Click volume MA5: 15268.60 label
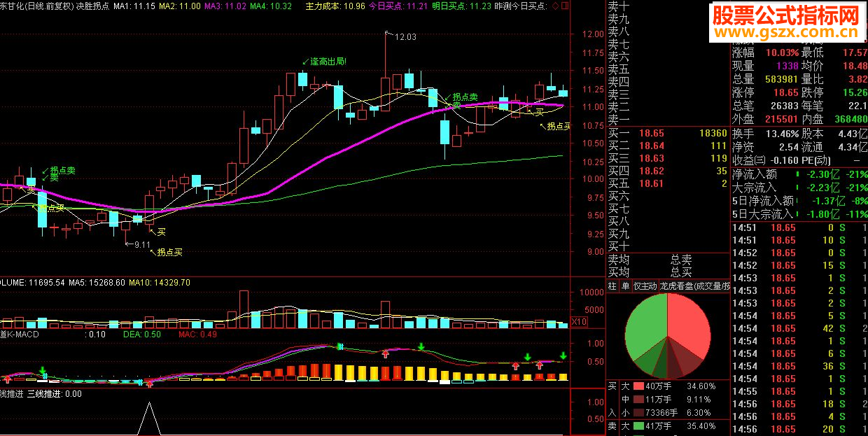The height and width of the screenshot is (436, 868). pyautogui.click(x=97, y=282)
